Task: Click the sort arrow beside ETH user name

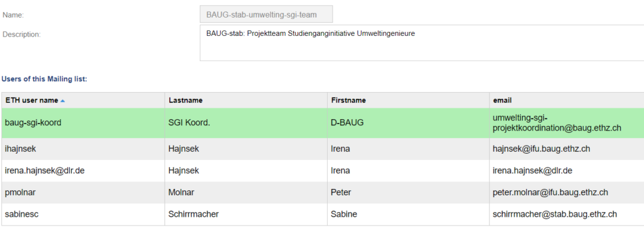Action: (x=62, y=100)
